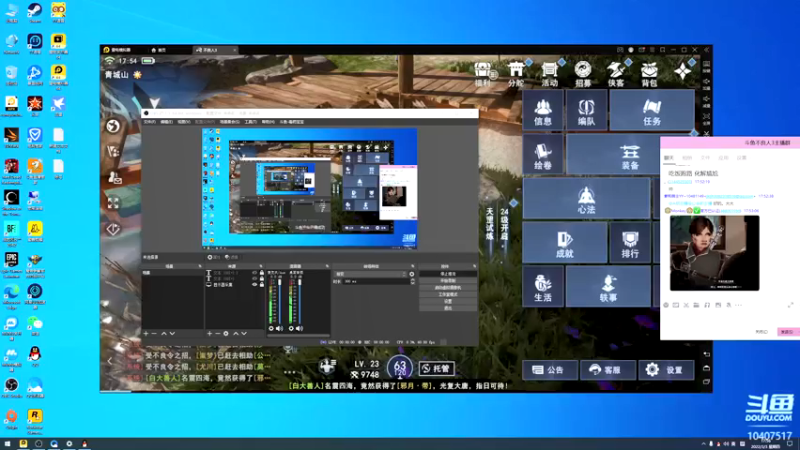Add a new scene with plus button
The height and width of the screenshot is (450, 800).
point(146,333)
